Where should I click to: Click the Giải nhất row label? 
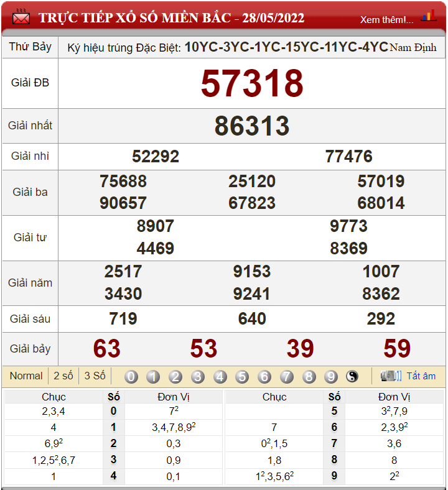[x=30, y=126]
